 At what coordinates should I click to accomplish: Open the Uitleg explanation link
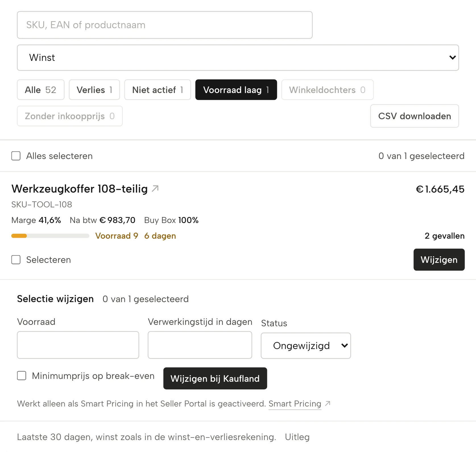[x=297, y=437]
